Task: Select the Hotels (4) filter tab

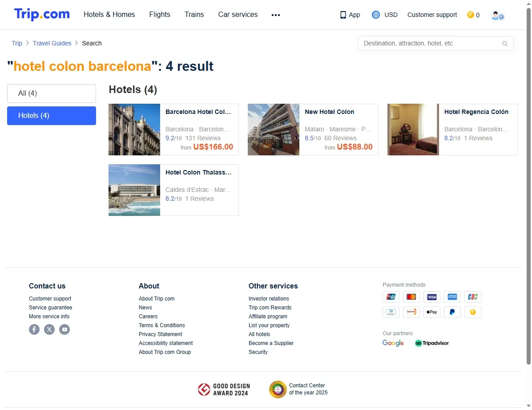Action: point(52,116)
